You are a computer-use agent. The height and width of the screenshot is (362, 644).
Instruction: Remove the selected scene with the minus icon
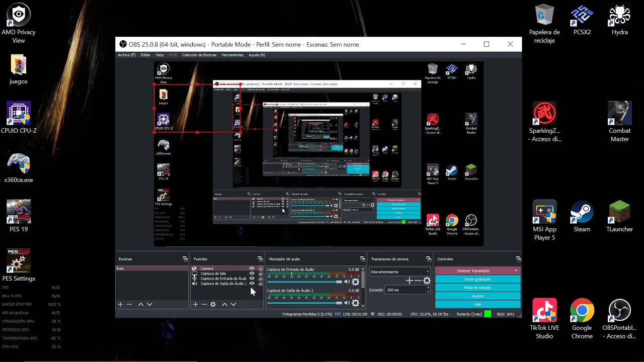[x=129, y=304]
